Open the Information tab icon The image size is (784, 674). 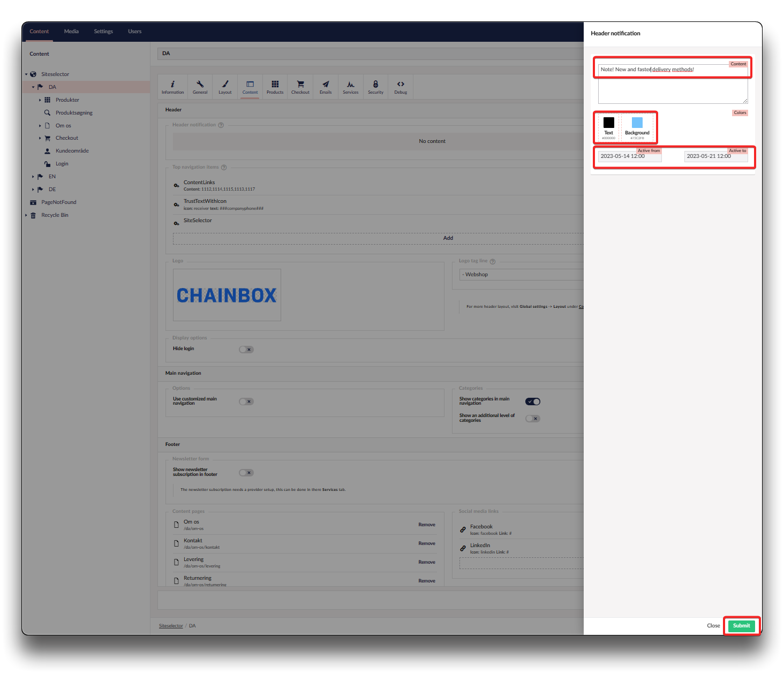(172, 85)
